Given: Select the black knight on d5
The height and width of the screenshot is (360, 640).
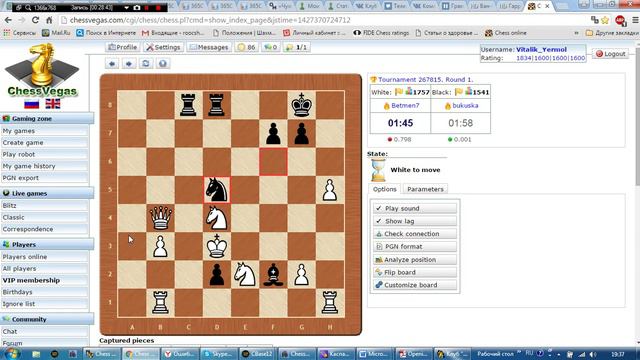Looking at the screenshot, I should point(217,189).
